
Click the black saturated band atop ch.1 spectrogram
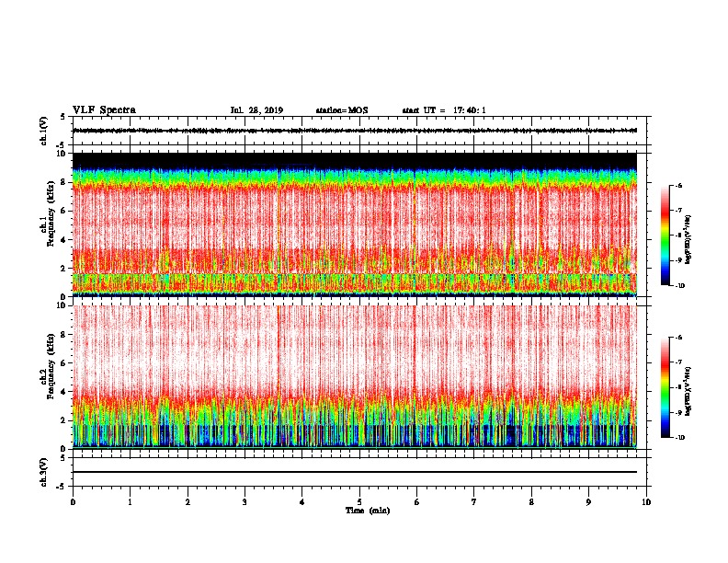355,161
